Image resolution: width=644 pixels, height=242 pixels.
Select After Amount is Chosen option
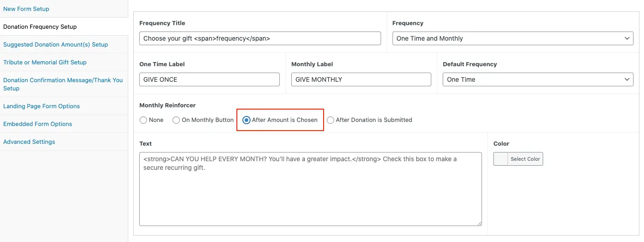coord(246,120)
